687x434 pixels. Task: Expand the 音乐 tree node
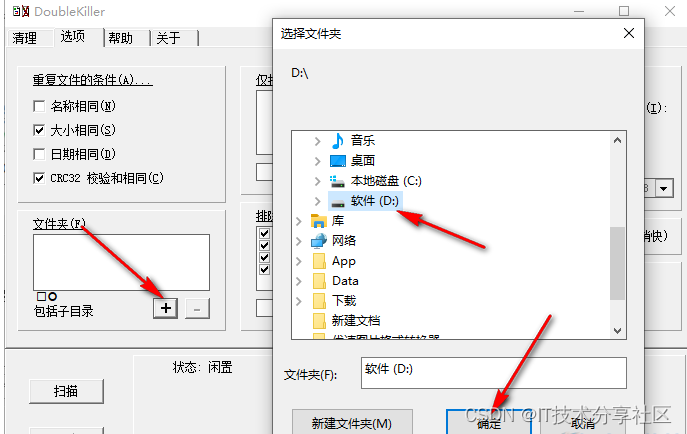click(x=318, y=141)
